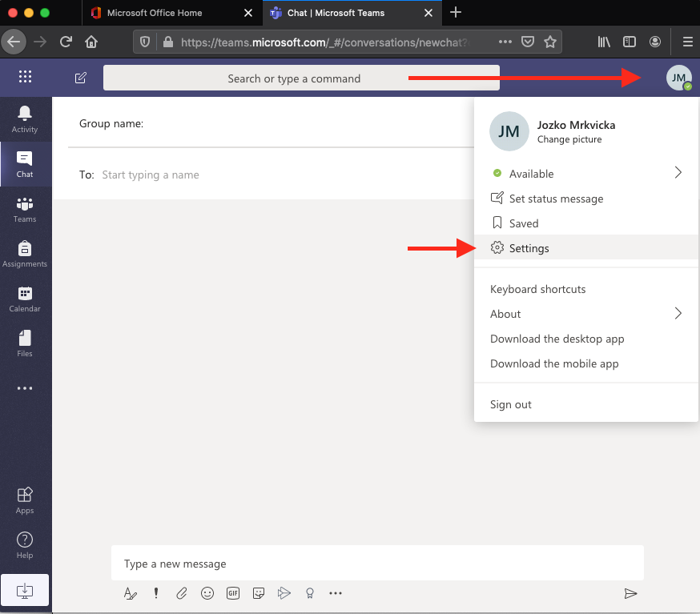700x614 pixels.
Task: Expand the About submenu arrow
Action: click(678, 314)
